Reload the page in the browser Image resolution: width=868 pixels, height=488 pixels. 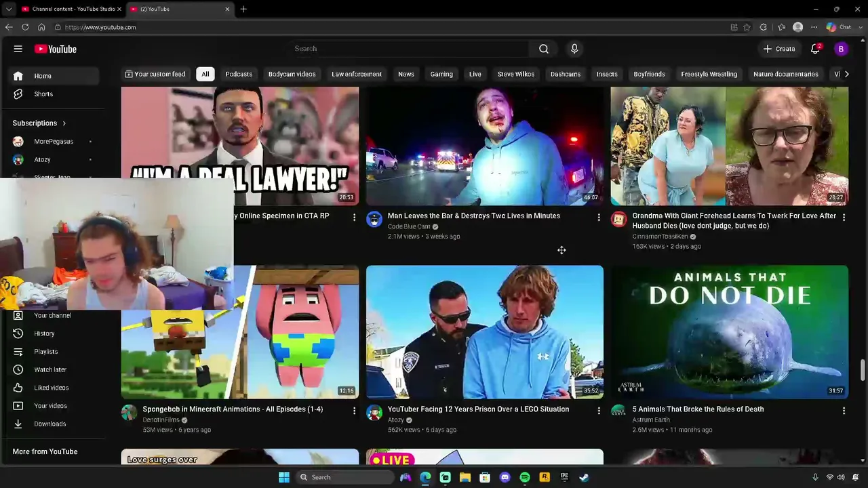click(x=25, y=27)
